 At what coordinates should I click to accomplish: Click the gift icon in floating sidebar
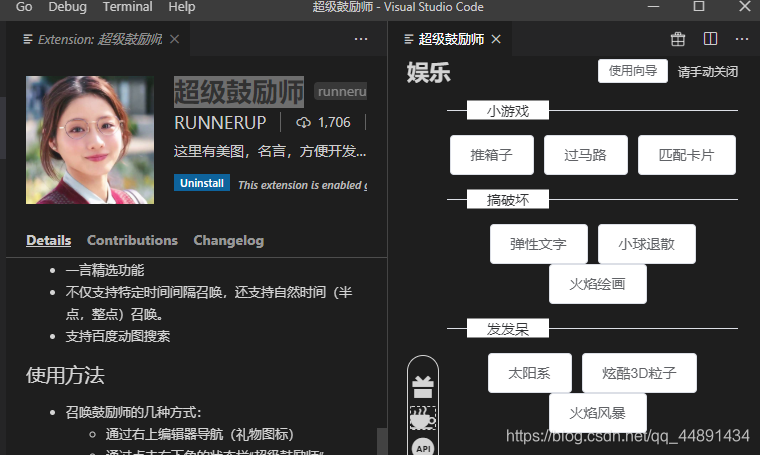[x=423, y=387]
